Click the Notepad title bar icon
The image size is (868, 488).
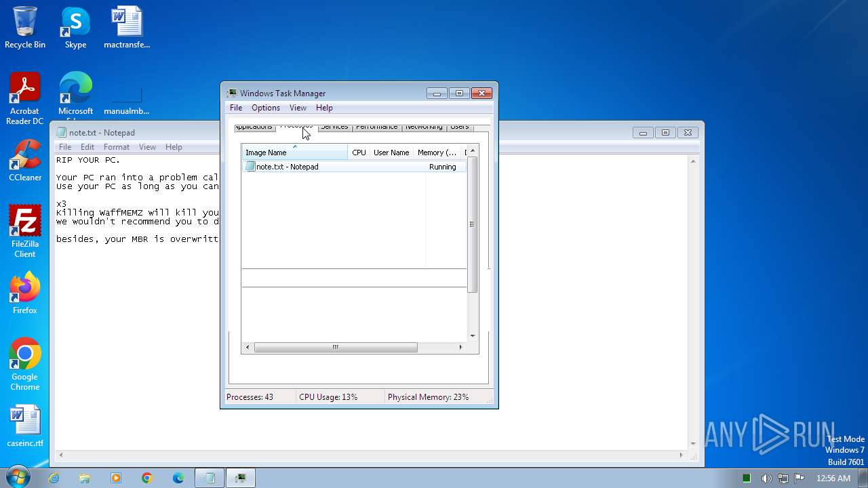(62, 133)
